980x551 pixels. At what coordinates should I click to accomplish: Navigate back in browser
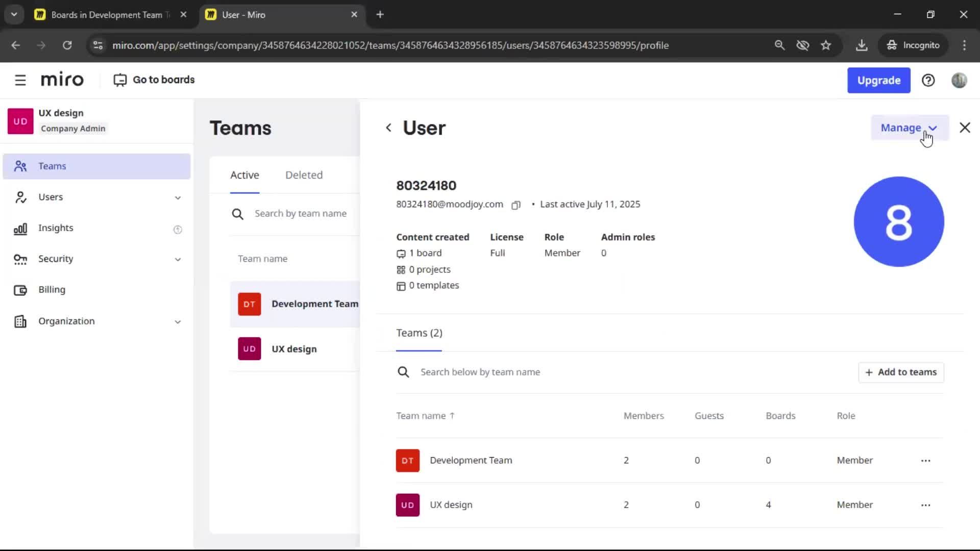16,45
